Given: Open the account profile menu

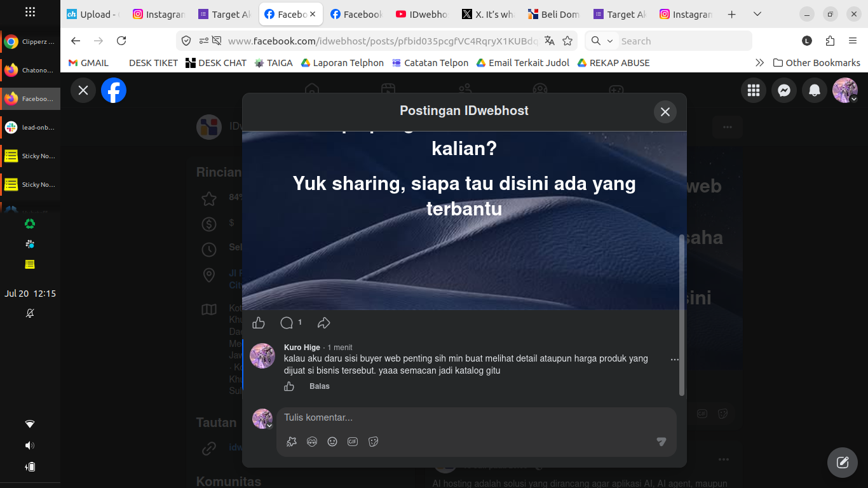Looking at the screenshot, I should coord(845,90).
